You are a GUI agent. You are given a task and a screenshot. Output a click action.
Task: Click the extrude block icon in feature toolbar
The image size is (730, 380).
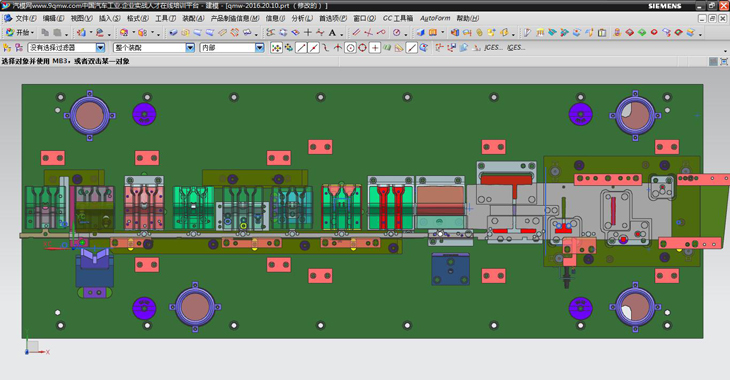click(173, 33)
